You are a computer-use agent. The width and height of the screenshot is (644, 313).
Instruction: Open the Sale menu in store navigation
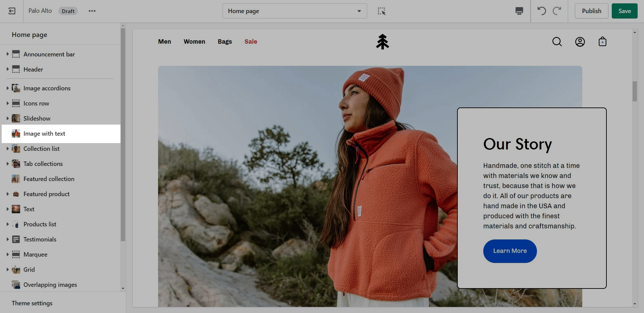pyautogui.click(x=250, y=42)
